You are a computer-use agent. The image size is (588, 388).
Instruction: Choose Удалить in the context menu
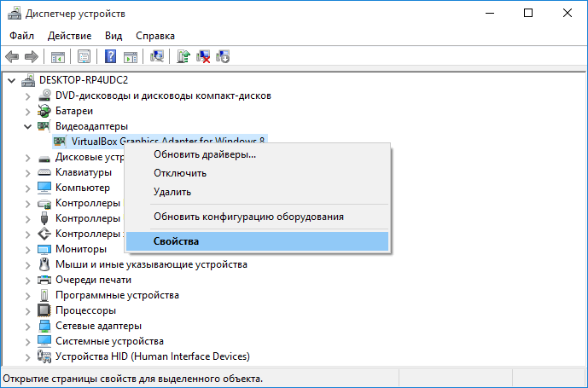point(172,192)
